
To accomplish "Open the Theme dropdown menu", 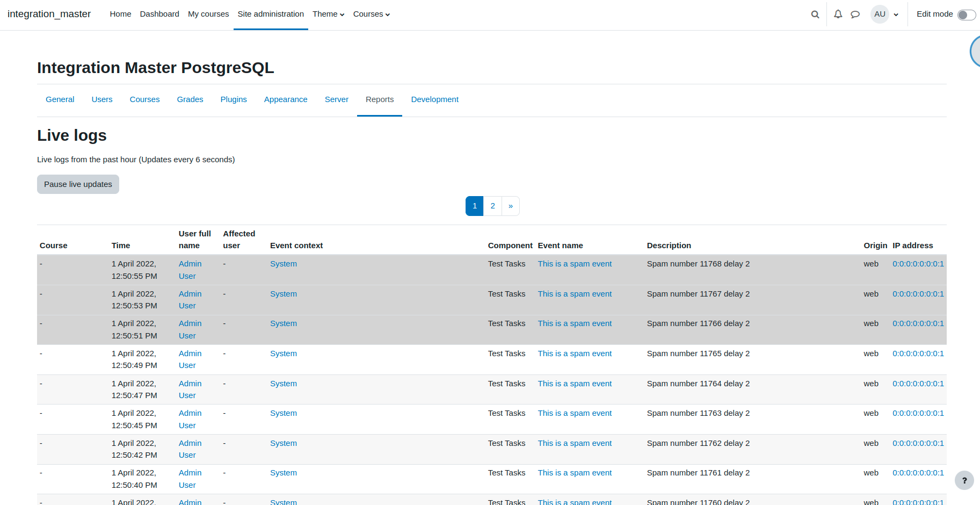I will pos(329,14).
